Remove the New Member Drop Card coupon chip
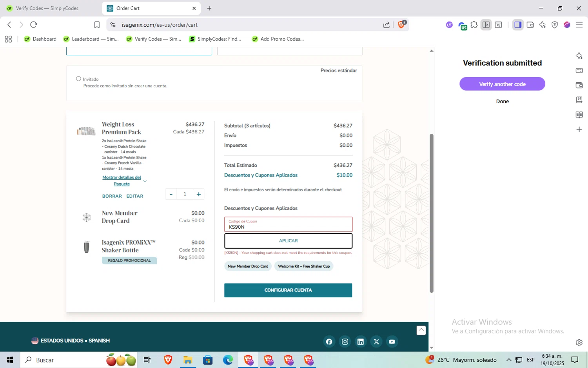The width and height of the screenshot is (588, 368). tap(248, 266)
